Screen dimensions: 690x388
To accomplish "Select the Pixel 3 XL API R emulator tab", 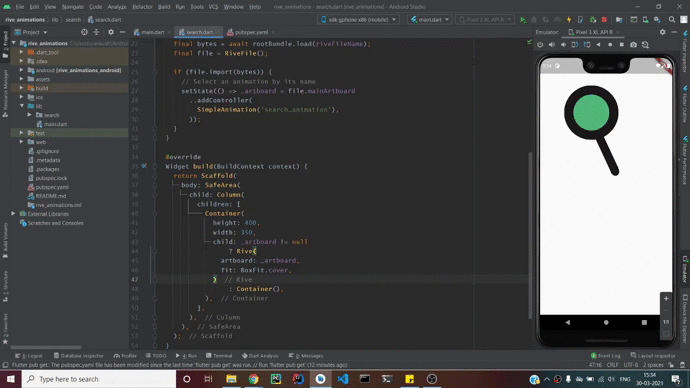I will coord(594,32).
